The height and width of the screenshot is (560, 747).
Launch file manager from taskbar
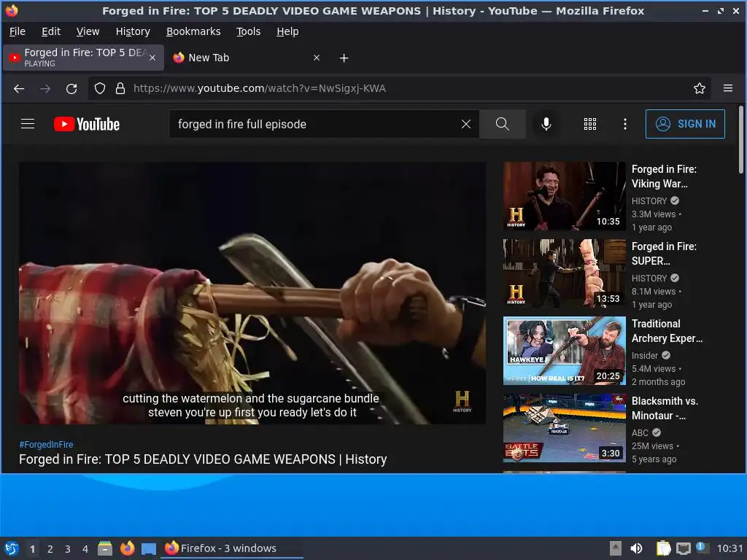(105, 548)
